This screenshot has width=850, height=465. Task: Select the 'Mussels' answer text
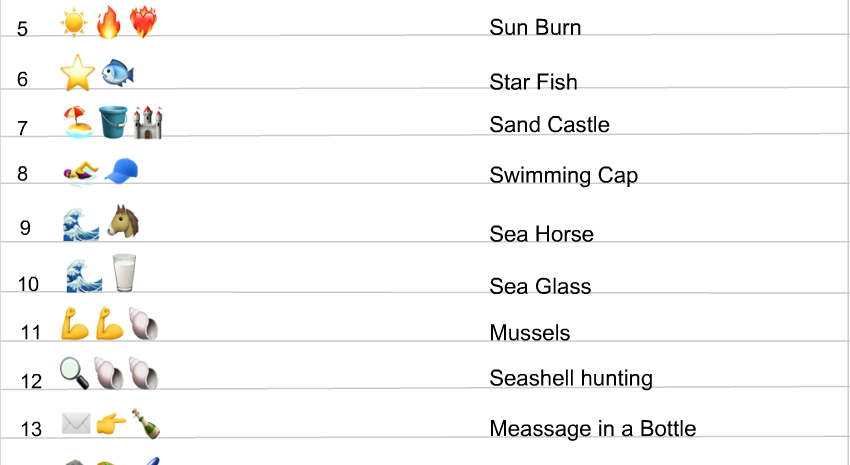(x=530, y=333)
